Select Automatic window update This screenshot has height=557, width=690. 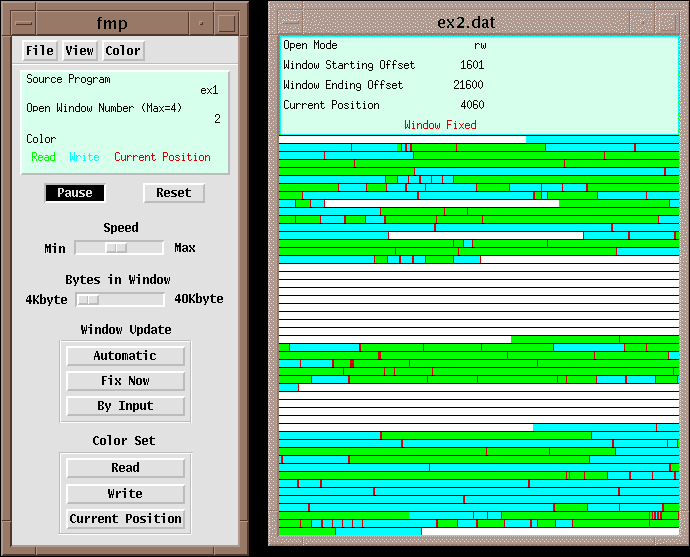[x=125, y=356]
